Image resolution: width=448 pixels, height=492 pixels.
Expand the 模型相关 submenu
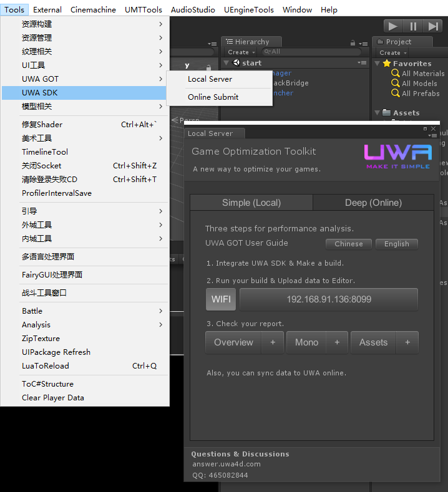click(85, 107)
